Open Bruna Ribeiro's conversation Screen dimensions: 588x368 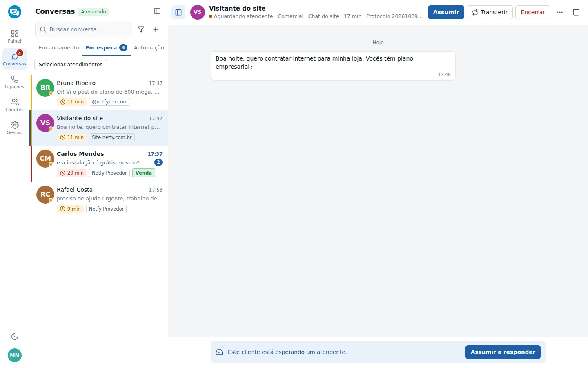click(99, 92)
